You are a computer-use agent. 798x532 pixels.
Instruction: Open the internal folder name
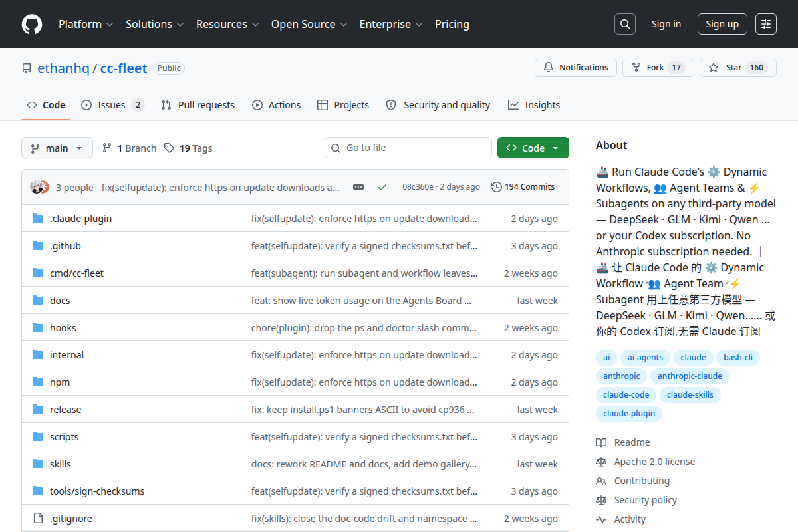point(66,355)
